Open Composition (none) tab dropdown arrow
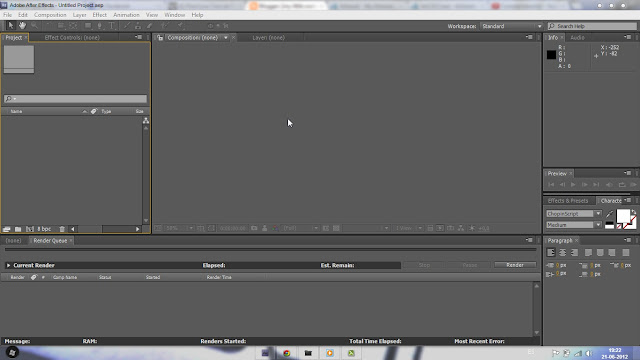This screenshot has width=640, height=360. (x=226, y=38)
